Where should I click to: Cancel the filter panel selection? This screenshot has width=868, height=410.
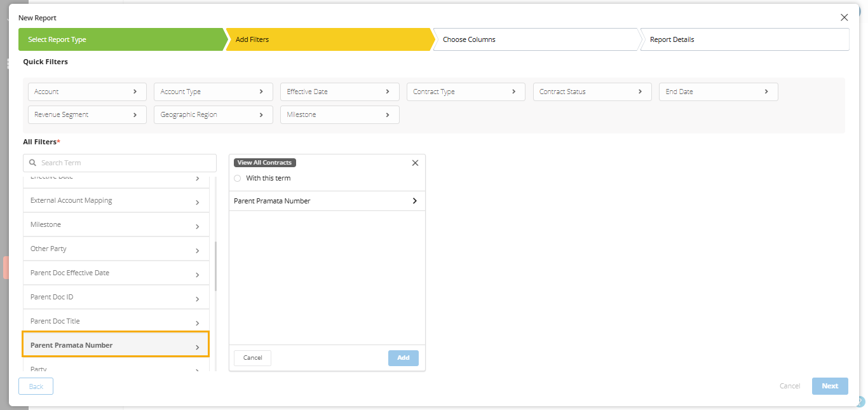(252, 358)
